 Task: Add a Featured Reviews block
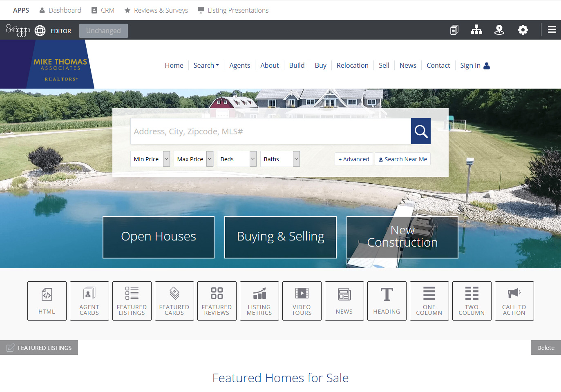tap(217, 301)
